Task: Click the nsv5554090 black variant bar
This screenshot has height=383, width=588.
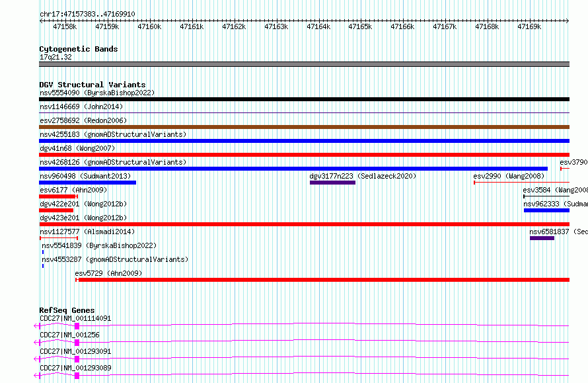Action: point(304,99)
